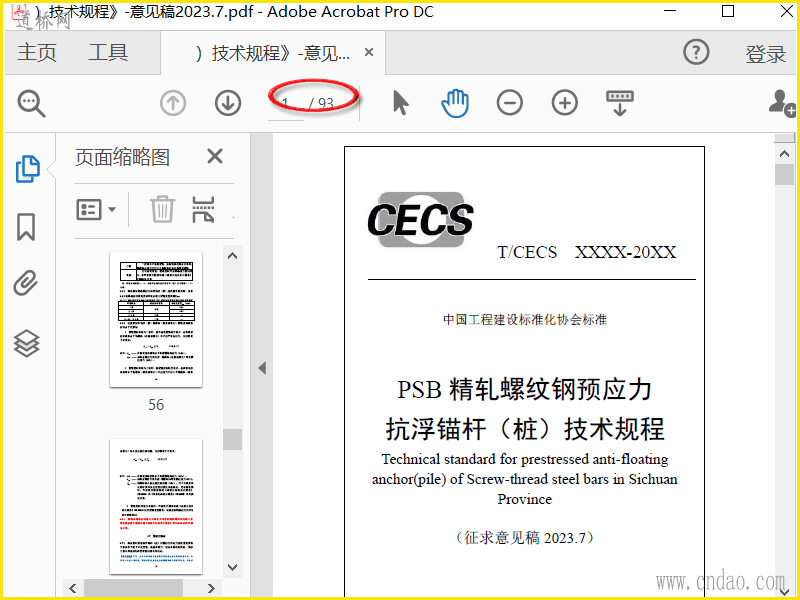This screenshot has height=600, width=800.
Task: Click the thumbnail panel vertical scrollbar thumb
Action: 232,439
